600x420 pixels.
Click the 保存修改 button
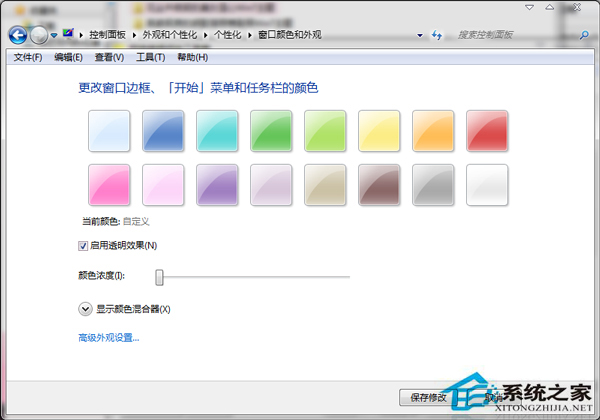tap(428, 398)
